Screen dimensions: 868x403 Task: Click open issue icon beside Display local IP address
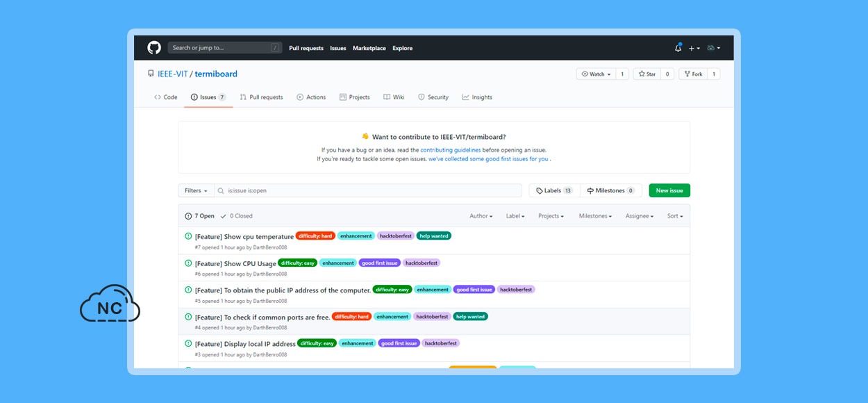click(x=188, y=343)
